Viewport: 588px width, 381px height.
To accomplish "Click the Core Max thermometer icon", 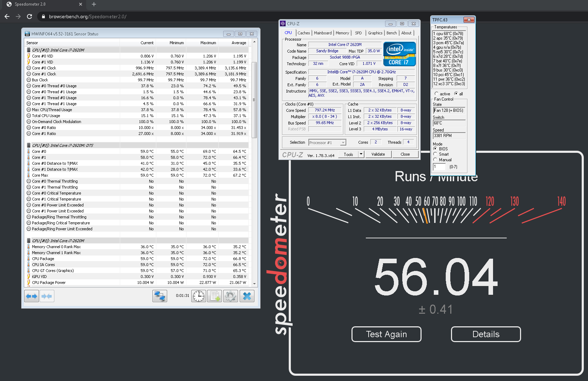I will [29, 175].
